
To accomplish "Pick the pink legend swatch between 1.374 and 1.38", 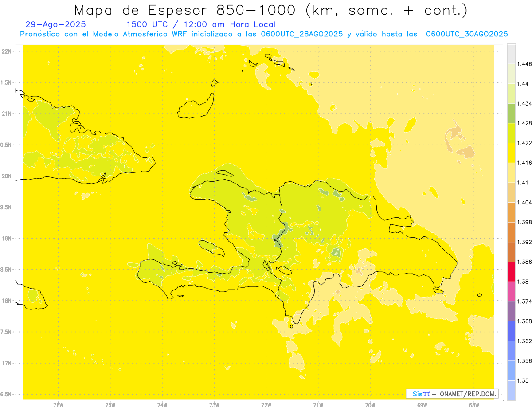I will [511, 291].
